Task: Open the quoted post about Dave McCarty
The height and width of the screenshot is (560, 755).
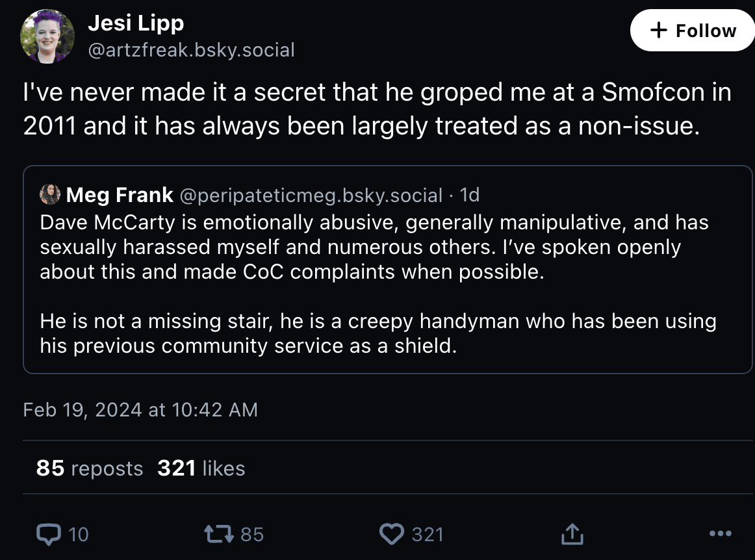Action: tap(387, 286)
